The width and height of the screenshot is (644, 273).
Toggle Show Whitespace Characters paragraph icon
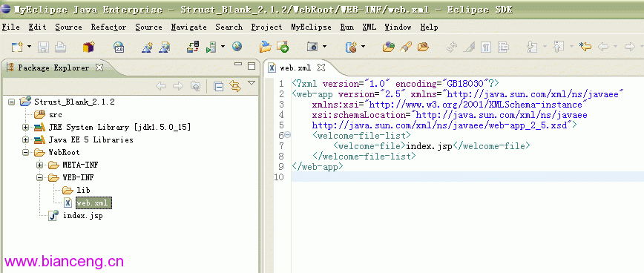tap(486, 47)
